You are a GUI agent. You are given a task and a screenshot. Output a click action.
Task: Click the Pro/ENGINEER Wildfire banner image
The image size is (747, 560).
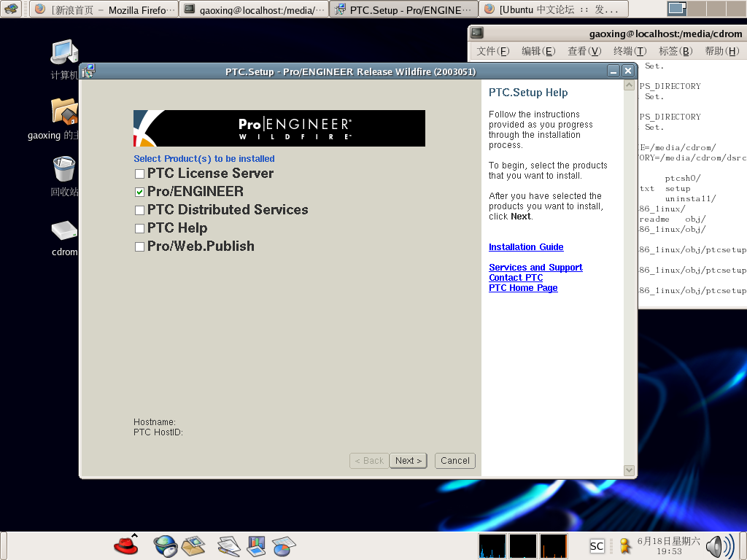tap(279, 128)
